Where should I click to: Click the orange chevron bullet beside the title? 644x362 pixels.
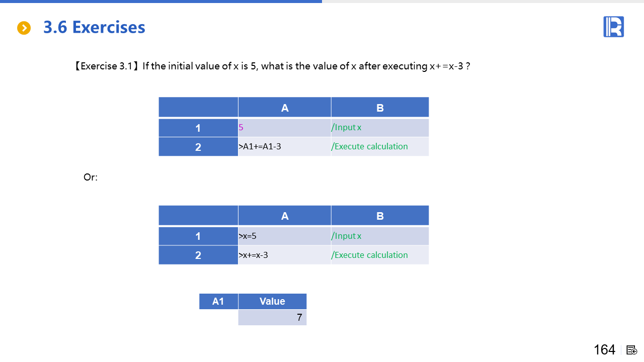tap(24, 28)
